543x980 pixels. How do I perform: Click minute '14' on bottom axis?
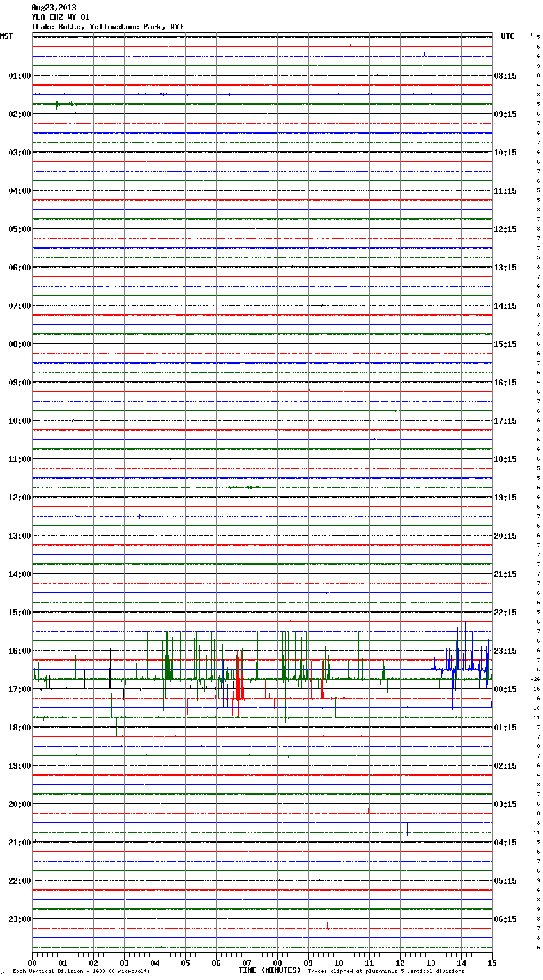(x=461, y=963)
